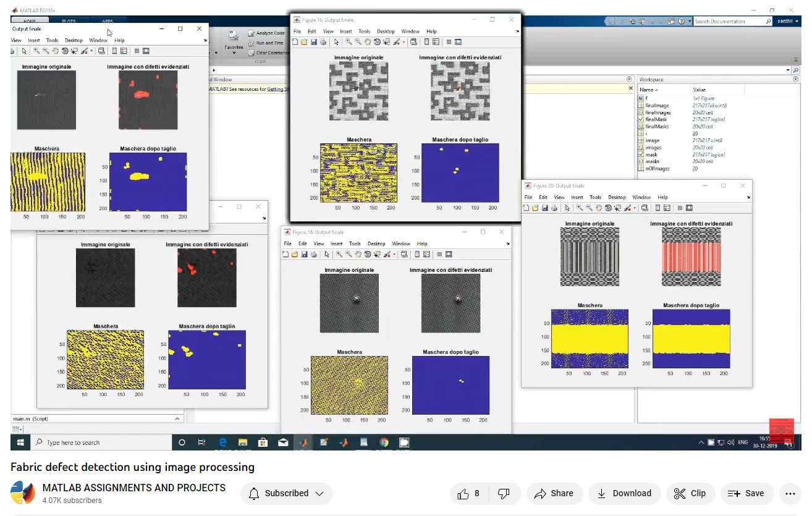Open the Brush tool dropdown arrow in Figure 16
This screenshot has height=516, width=812.
click(x=404, y=41)
